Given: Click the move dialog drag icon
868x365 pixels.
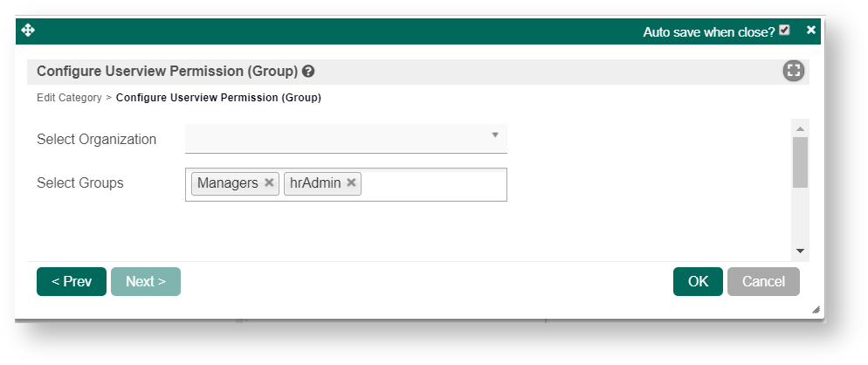Looking at the screenshot, I should tap(28, 31).
